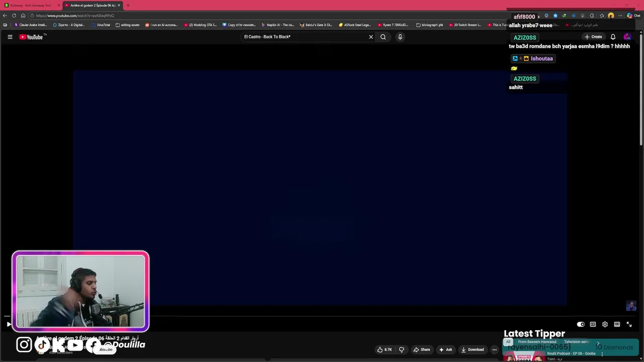Open 'Copy of hr-newslet...' bookmark
644x362 pixels.
239,25
